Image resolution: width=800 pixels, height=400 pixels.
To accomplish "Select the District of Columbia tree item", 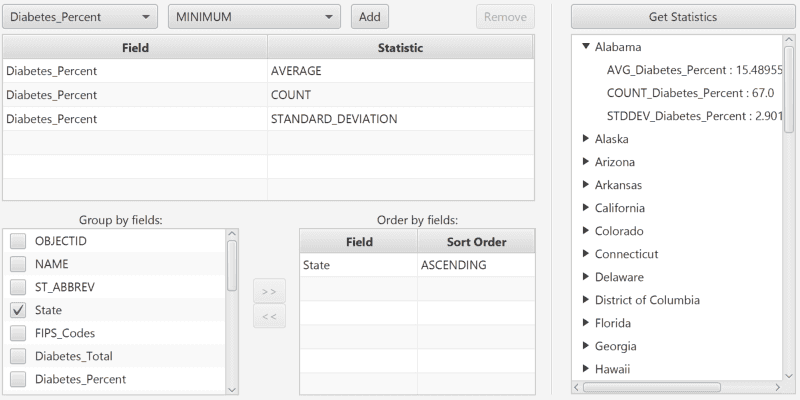I will click(x=647, y=300).
